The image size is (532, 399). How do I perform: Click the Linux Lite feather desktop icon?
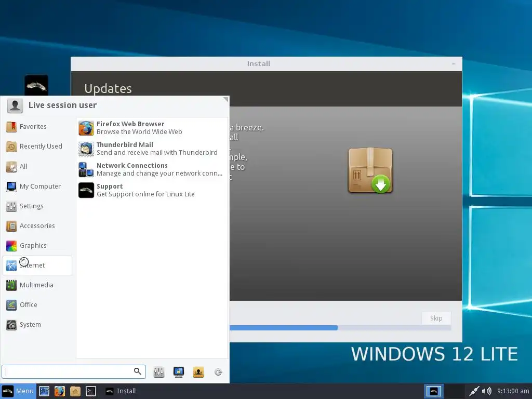tap(36, 86)
